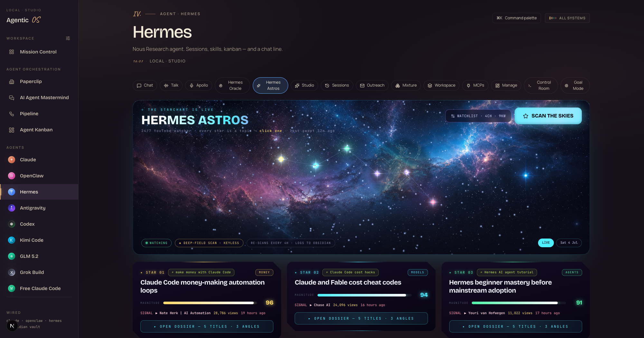Viewport: 644px width, 338px height.
Task: Click SCAN THE SKIES button
Action: point(548,116)
